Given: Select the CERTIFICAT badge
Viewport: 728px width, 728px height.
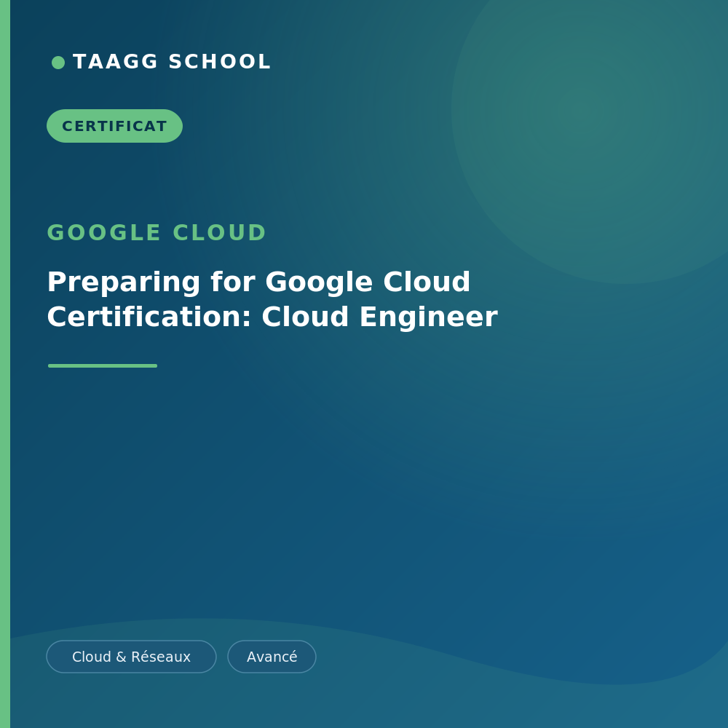Looking at the screenshot, I should [x=115, y=126].
